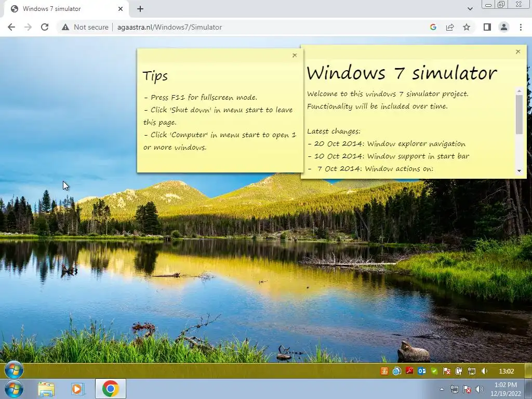Click the power plug icon in simulator tray
The image size is (532, 399).
pyautogui.click(x=459, y=371)
